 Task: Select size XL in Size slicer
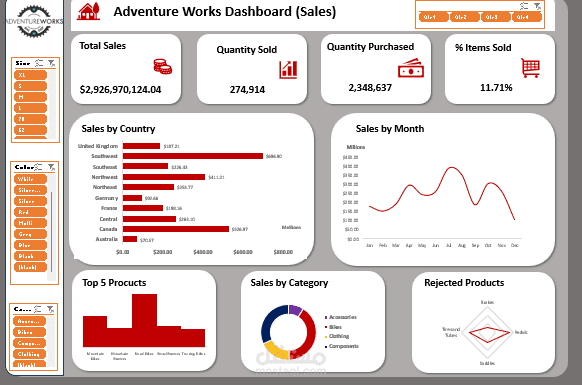pos(30,75)
